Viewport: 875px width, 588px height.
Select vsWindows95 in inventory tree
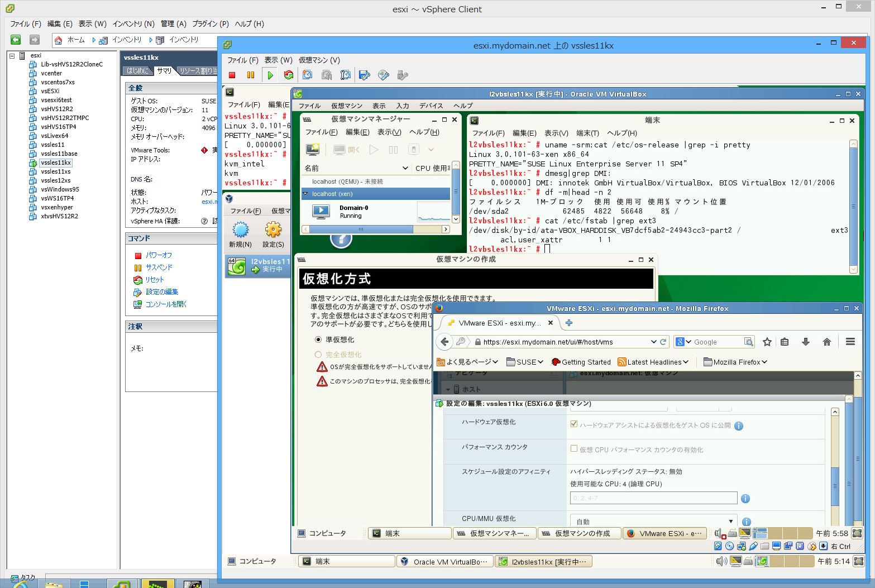pos(60,189)
